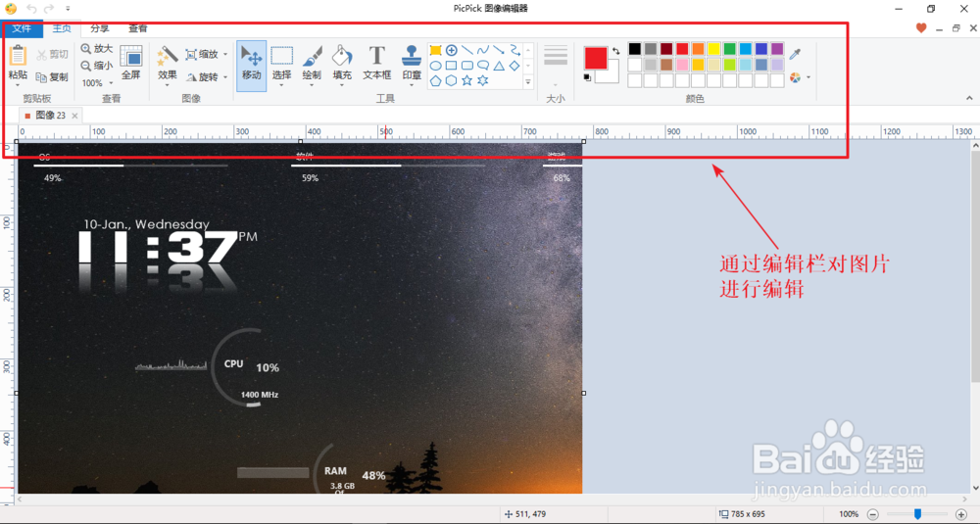
Task: Select the Draw (绘制) brush tool
Action: click(312, 65)
